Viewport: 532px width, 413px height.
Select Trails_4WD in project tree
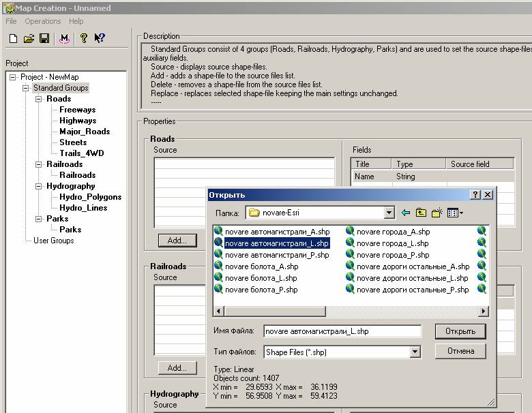pyautogui.click(x=81, y=153)
